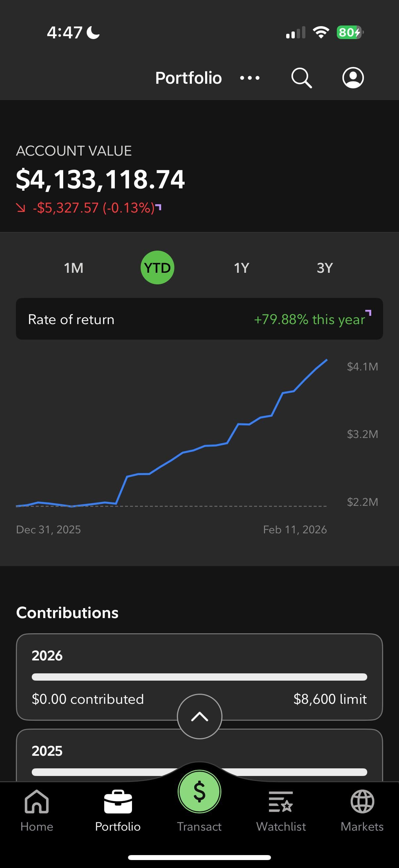Image resolution: width=399 pixels, height=868 pixels.
Task: Tap the three-dot more options menu
Action: pos(249,78)
